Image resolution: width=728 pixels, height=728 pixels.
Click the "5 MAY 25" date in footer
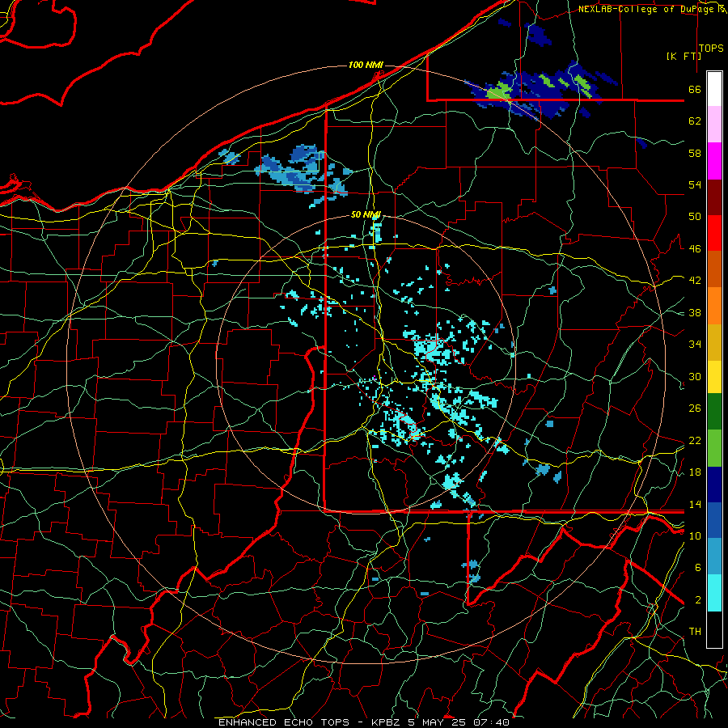pos(438,722)
